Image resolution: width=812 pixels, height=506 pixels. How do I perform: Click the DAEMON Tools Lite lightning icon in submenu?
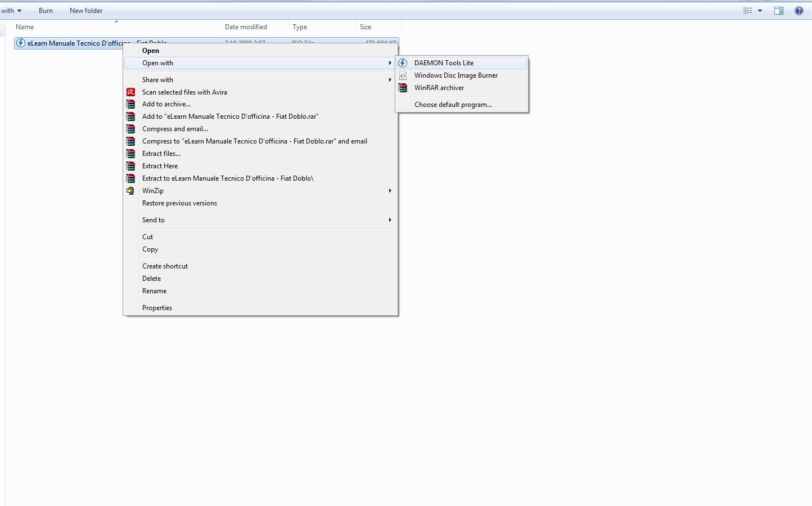[403, 63]
